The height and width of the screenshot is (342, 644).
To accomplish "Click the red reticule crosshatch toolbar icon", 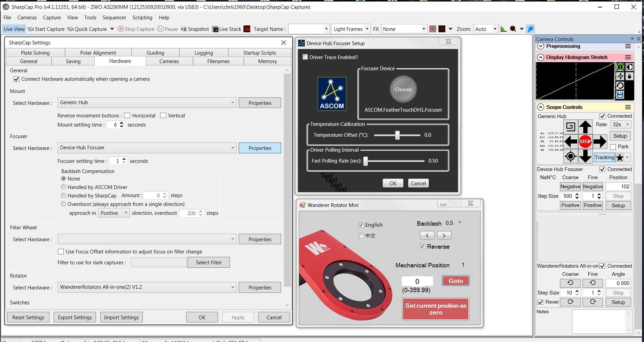I will [442, 29].
